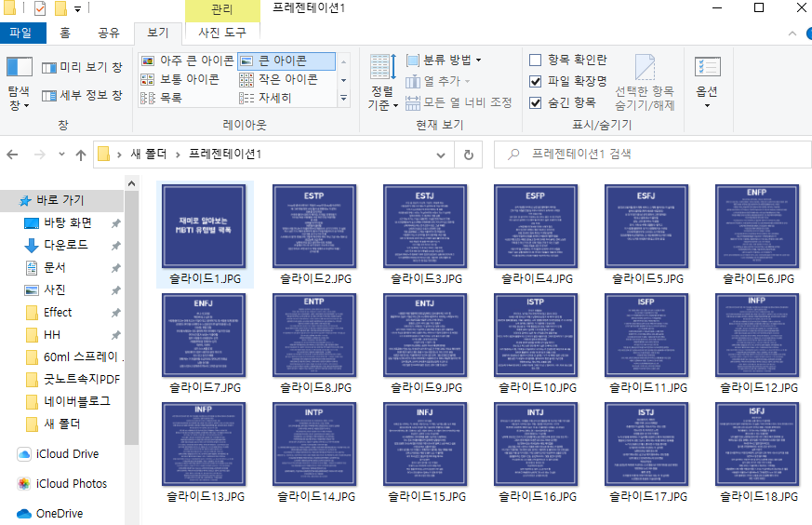Toggle 숨긴 항목 checkbox
This screenshot has height=525, width=812.
(536, 102)
